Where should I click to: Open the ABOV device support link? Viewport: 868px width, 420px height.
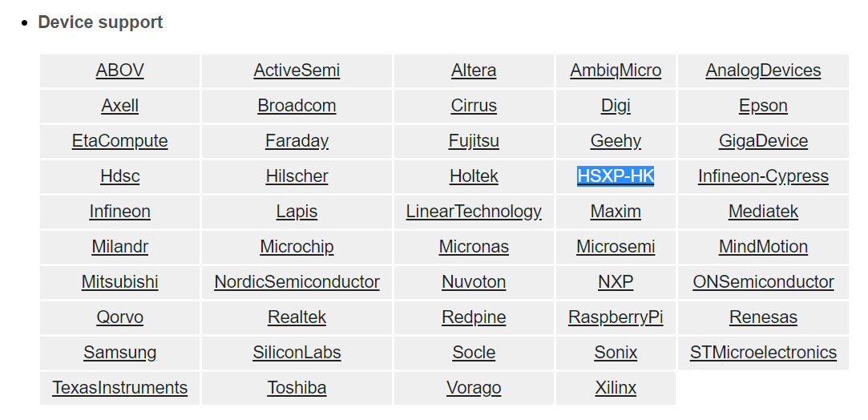point(120,71)
